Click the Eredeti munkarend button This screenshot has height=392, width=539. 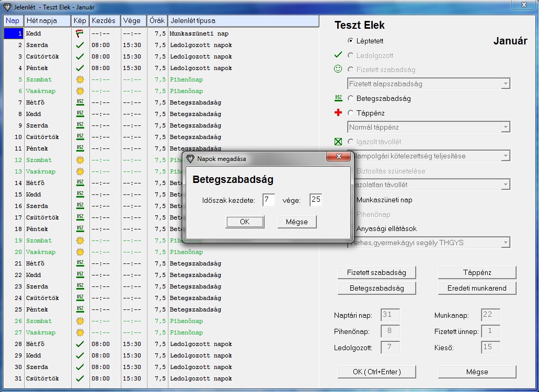point(477,288)
